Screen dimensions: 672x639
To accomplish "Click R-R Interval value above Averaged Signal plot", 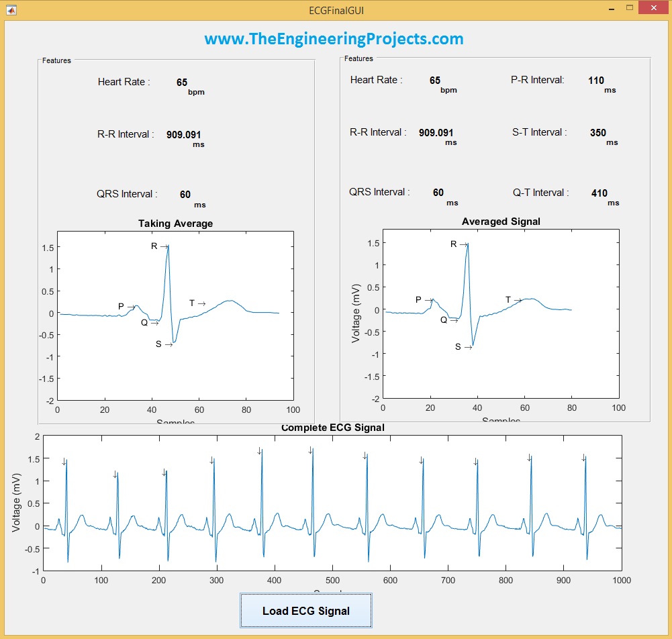I will (x=436, y=133).
